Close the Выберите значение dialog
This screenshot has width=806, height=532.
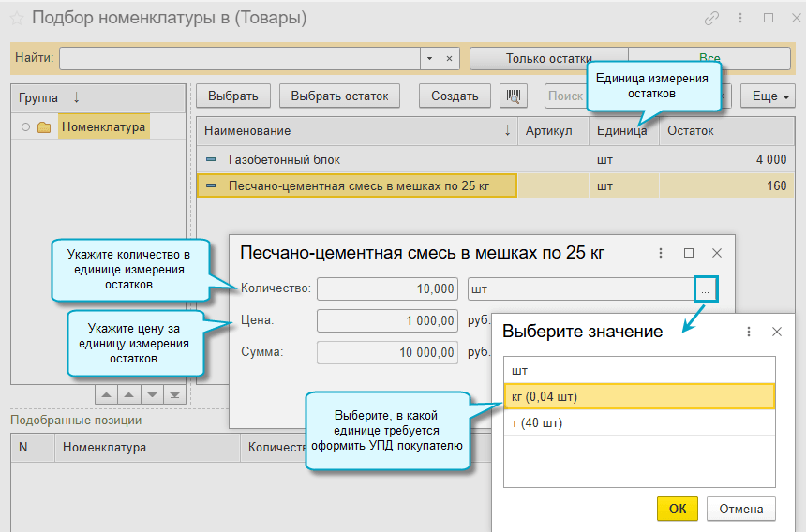pos(777,332)
